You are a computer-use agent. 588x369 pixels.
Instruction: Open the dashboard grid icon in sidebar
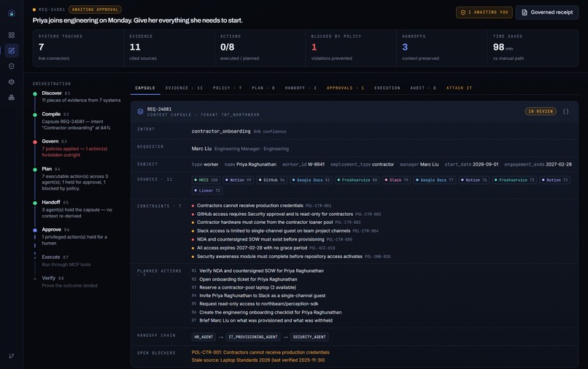[11, 35]
